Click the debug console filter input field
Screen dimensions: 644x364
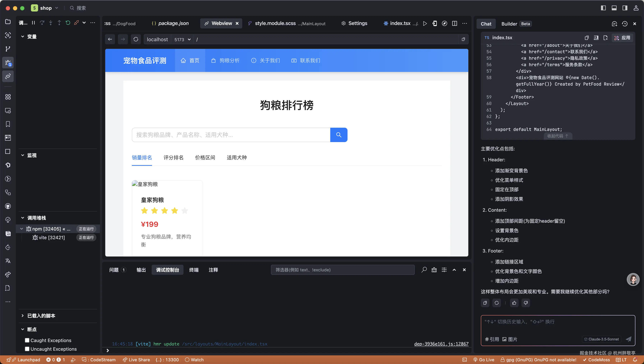coord(342,270)
